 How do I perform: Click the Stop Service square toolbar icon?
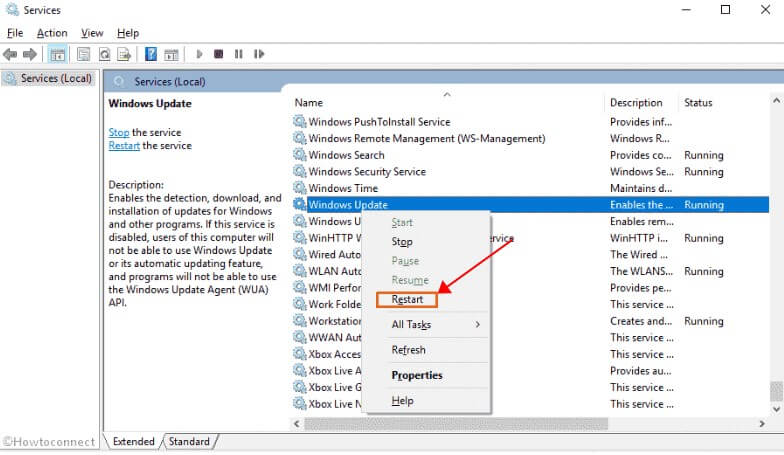point(220,54)
